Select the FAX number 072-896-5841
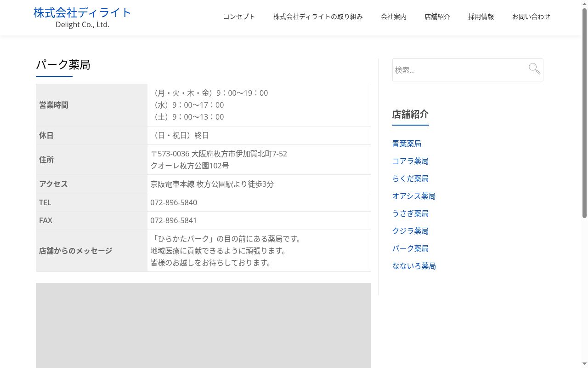Image resolution: width=588 pixels, height=368 pixels. pos(174,220)
